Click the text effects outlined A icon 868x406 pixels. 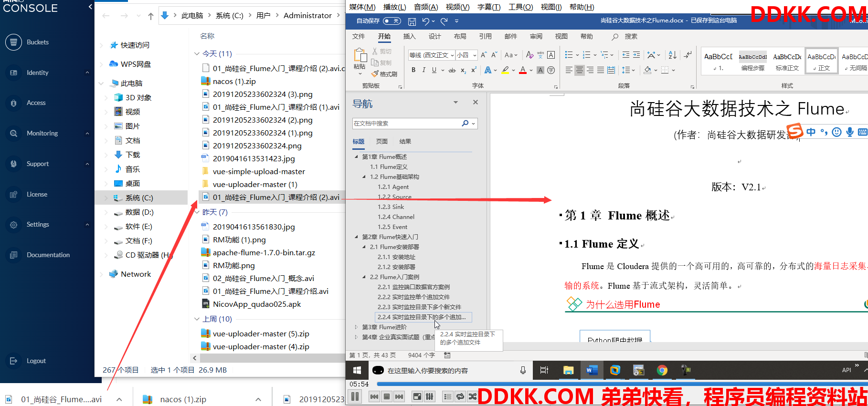coord(487,70)
